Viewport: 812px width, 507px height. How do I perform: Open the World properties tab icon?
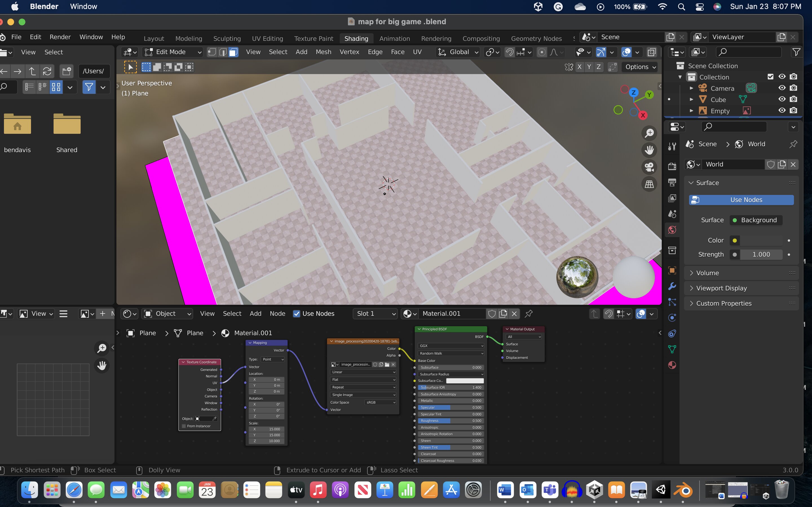(672, 230)
